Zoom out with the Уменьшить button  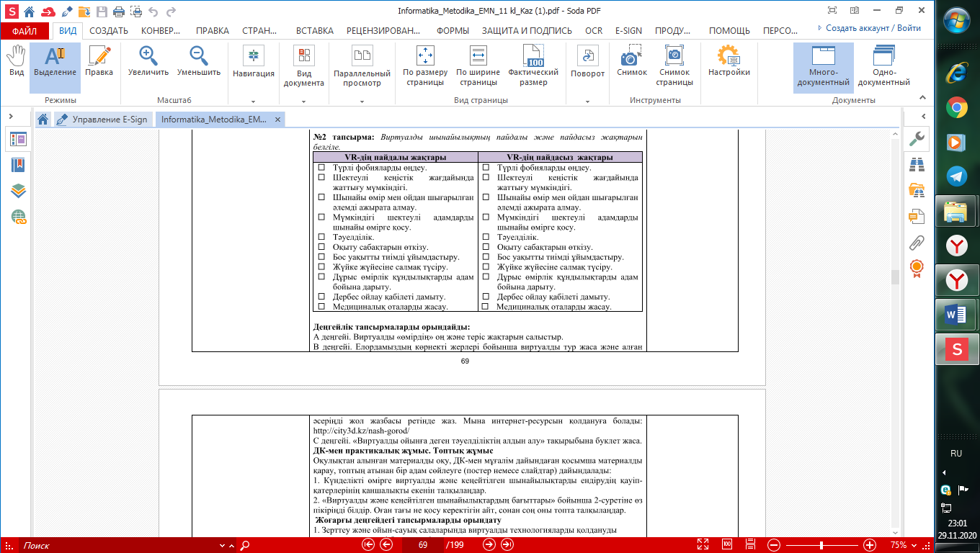tap(199, 61)
